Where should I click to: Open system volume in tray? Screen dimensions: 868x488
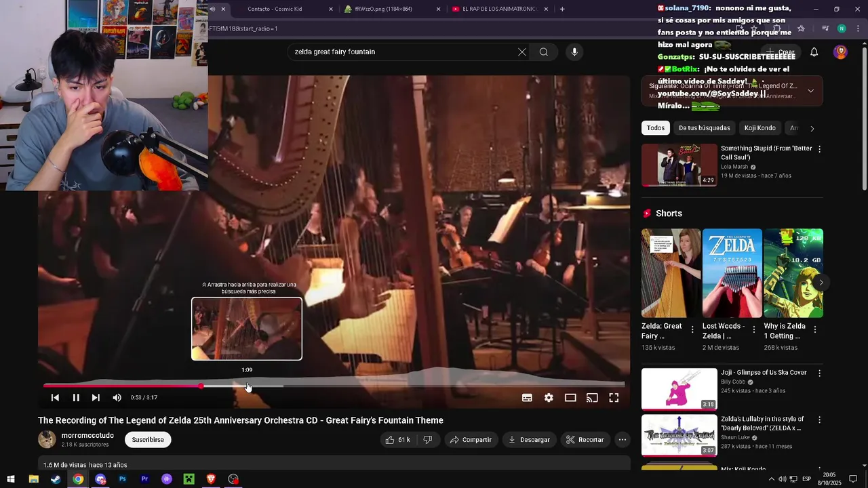point(782,479)
